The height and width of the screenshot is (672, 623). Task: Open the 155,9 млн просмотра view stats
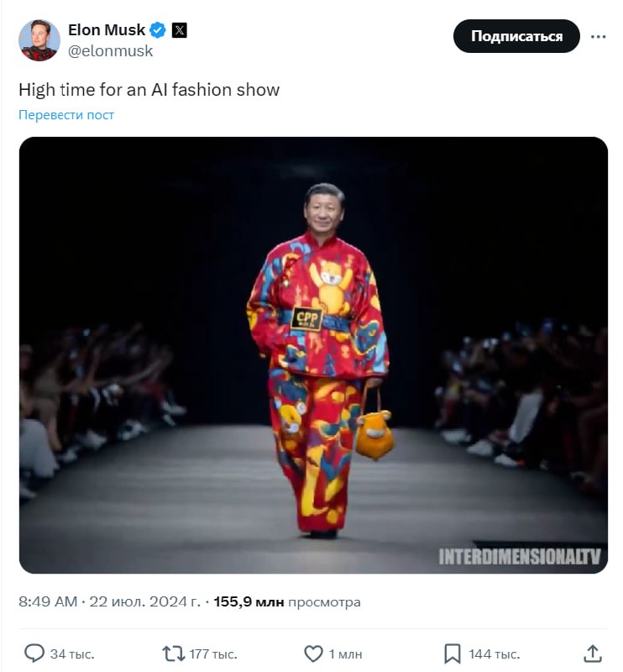click(x=287, y=602)
